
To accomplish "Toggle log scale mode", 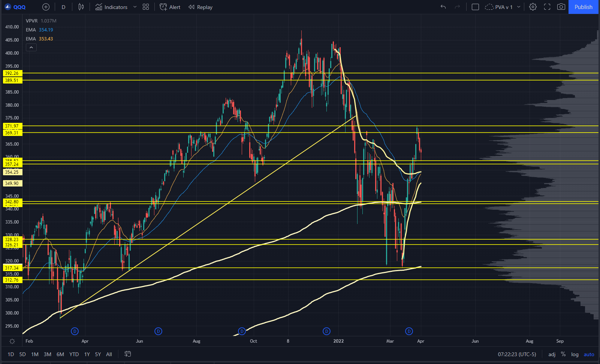I will (x=575, y=354).
